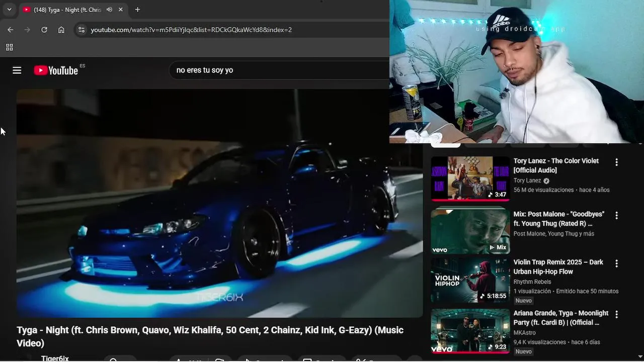Open the Moonlight Party video thumbnail
The height and width of the screenshot is (362, 644).
[x=470, y=331]
